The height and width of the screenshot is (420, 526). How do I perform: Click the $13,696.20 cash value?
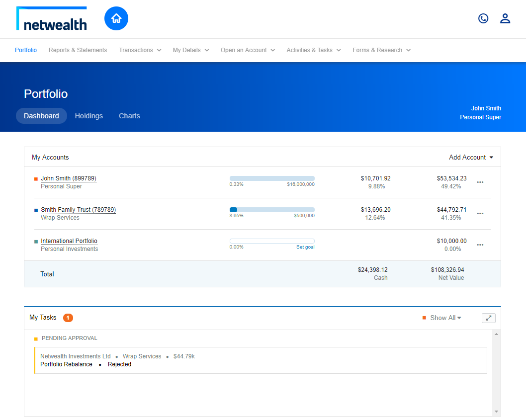(x=376, y=210)
